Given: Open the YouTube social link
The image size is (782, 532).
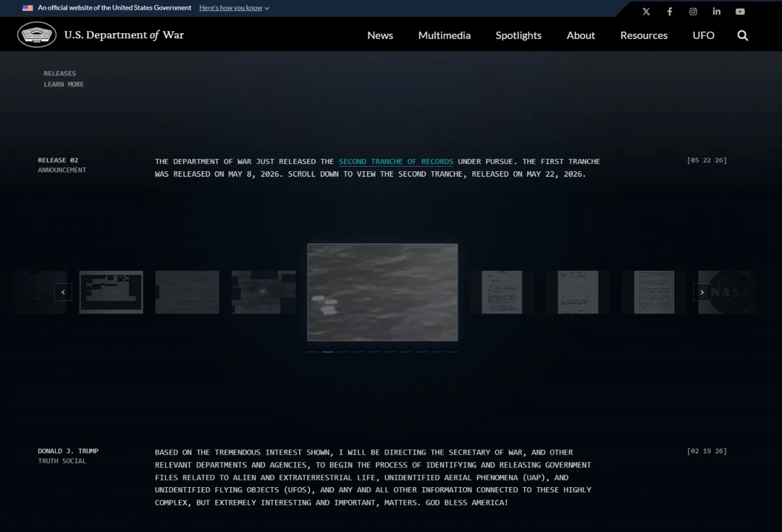Looking at the screenshot, I should 740,12.
